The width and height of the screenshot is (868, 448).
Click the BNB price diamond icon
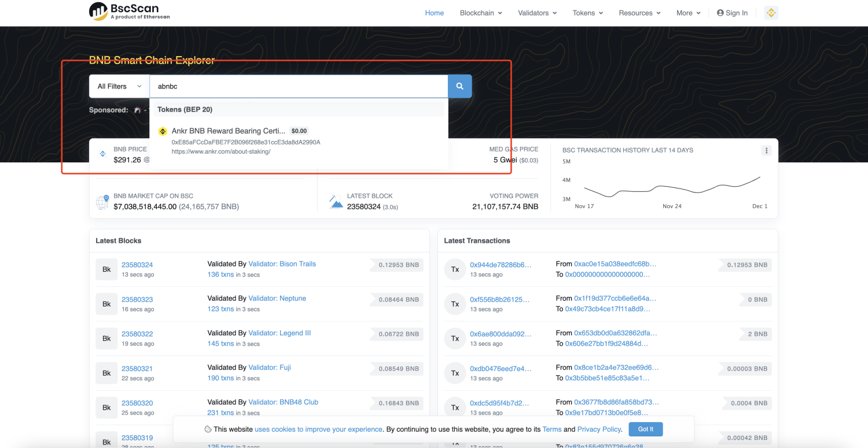click(x=103, y=154)
